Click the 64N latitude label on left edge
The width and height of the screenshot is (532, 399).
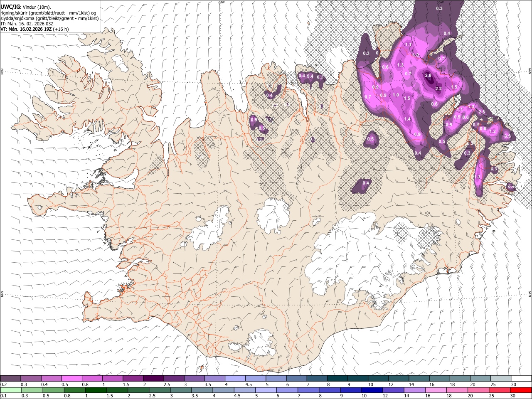click(x=2, y=294)
